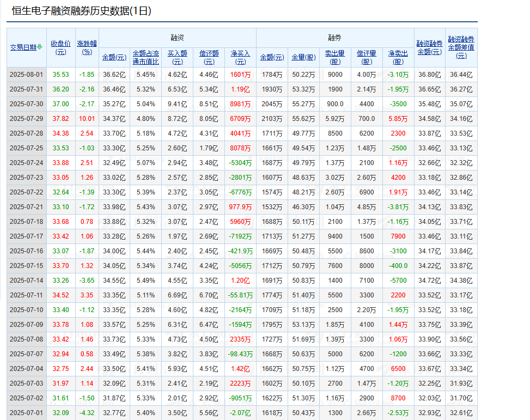Click the 恒生电子融资融券历史数据(1日) title
The height and width of the screenshot is (420, 530).
(x=82, y=11)
